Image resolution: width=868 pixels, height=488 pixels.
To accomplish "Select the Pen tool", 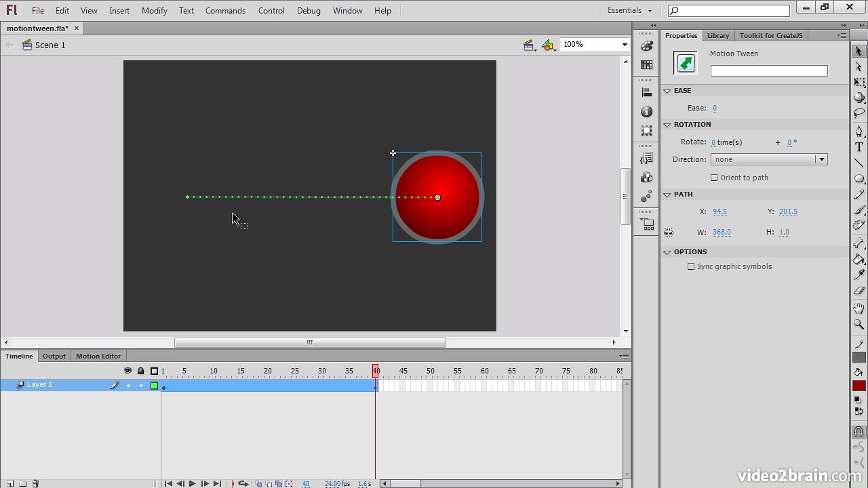I will pos(859,131).
